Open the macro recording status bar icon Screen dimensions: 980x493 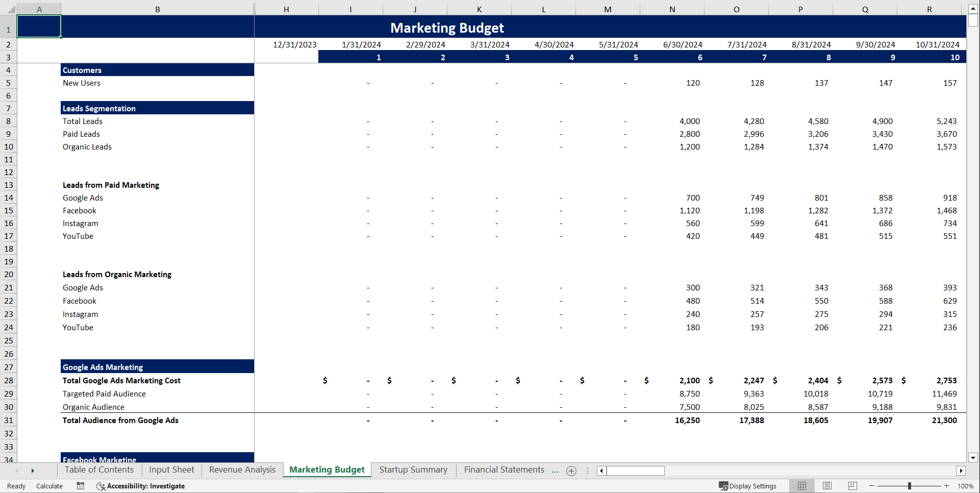(x=81, y=486)
